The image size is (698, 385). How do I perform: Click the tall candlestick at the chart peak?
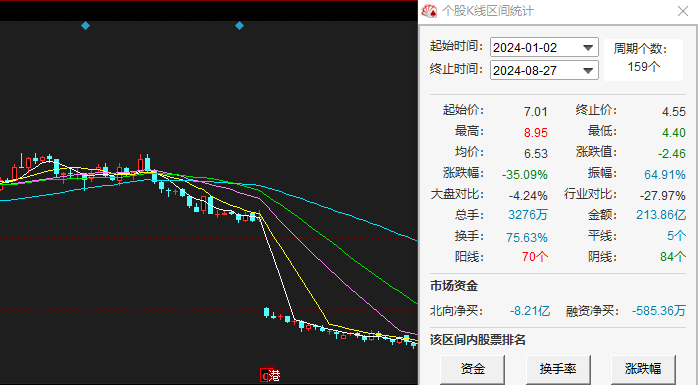(x=147, y=163)
